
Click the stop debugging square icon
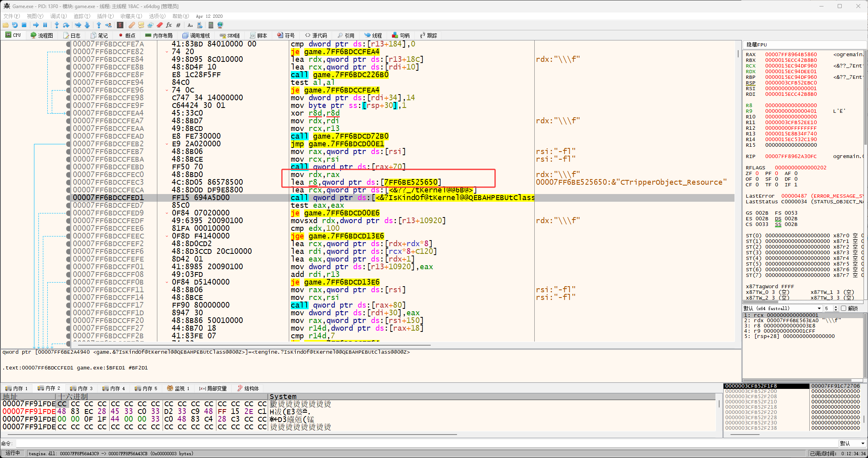click(x=24, y=25)
